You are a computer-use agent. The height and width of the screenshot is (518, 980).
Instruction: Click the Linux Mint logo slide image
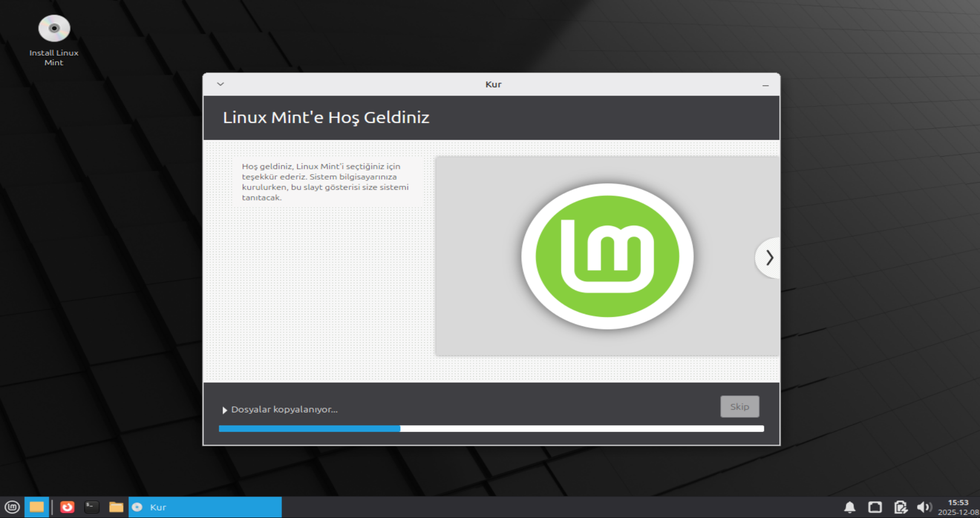[607, 256]
